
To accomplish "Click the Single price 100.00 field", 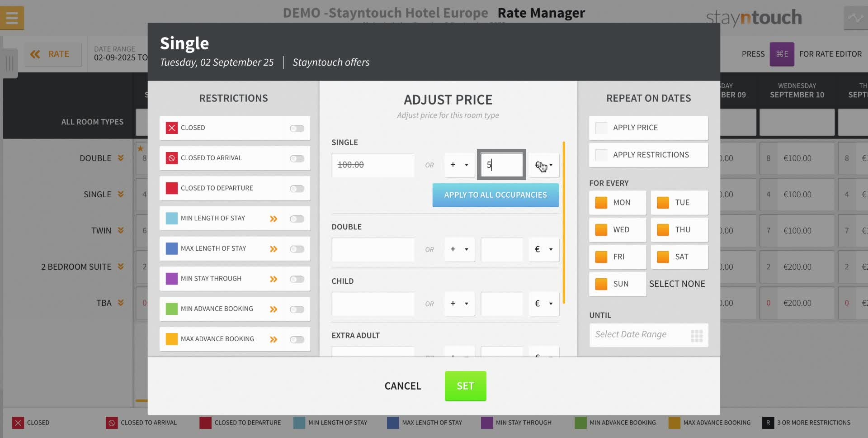I will 373,165.
